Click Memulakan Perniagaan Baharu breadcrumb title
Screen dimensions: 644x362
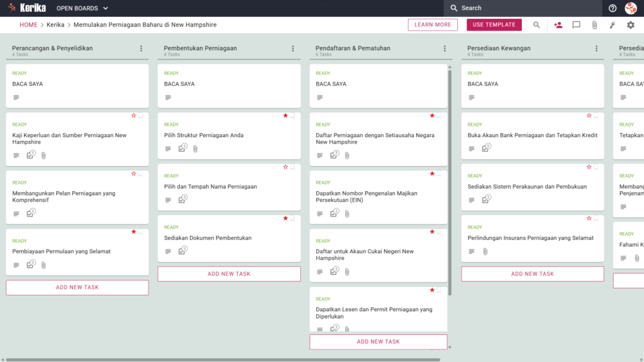tap(145, 25)
